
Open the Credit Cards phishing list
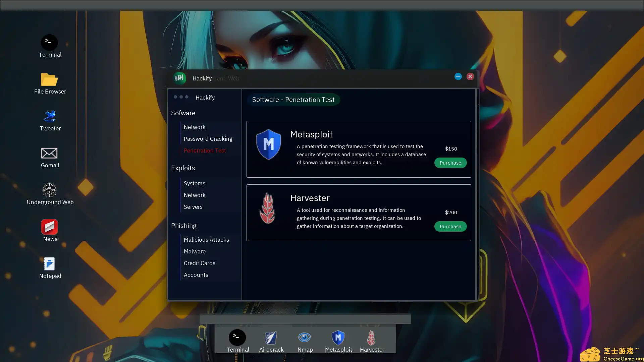click(199, 263)
